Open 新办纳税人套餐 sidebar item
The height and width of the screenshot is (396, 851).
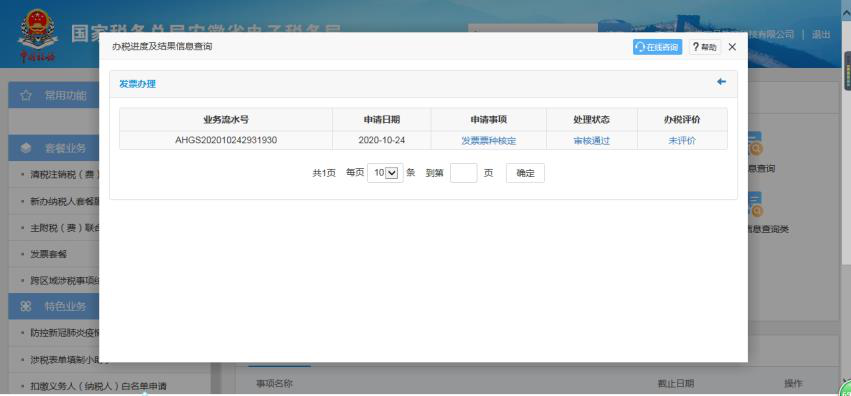point(65,201)
